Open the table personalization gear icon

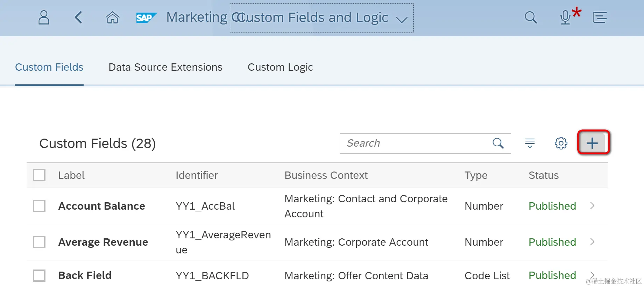click(x=561, y=143)
